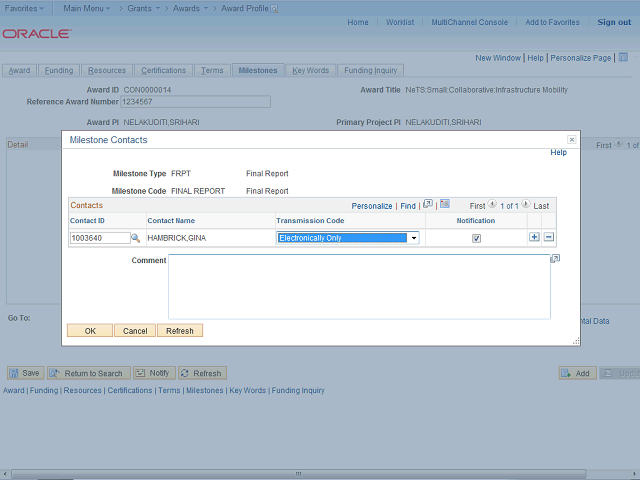
Task: Click the Contacts grid download icon
Action: point(445,205)
